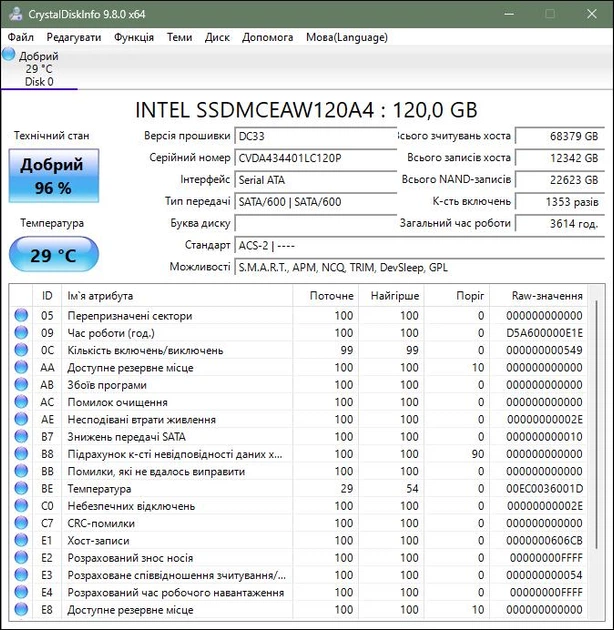Click the Поточне column header
The image size is (614, 630).
(x=325, y=296)
